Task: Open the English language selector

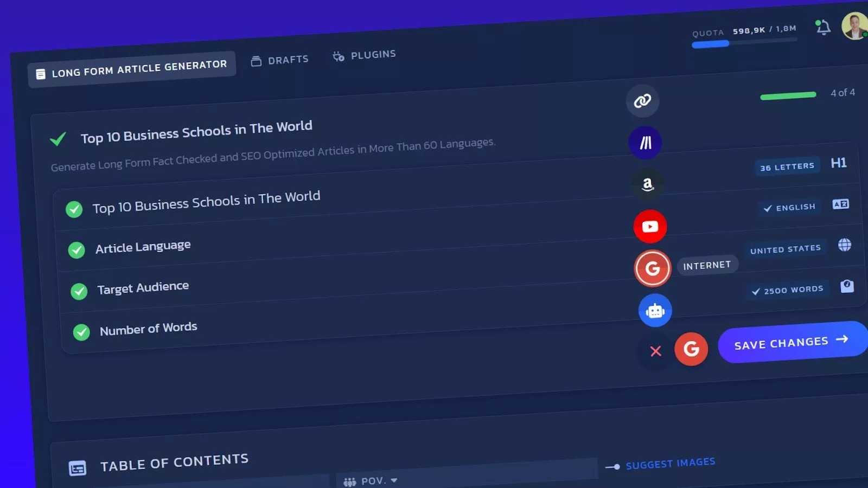Action: point(789,208)
